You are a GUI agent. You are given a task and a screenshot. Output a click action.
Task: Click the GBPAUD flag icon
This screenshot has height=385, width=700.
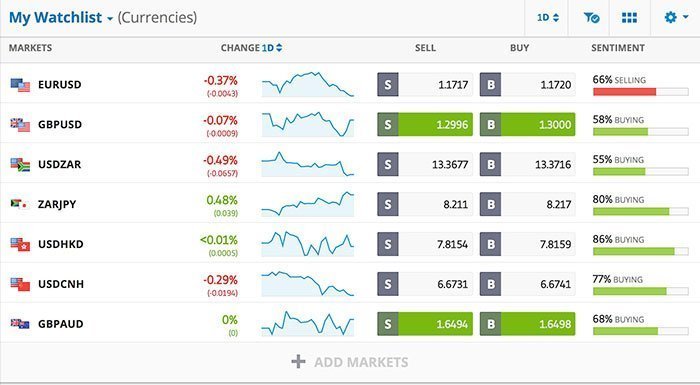20,324
